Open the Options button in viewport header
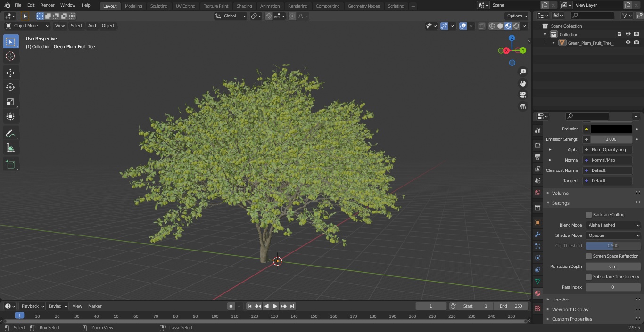Viewport: 644px width, 332px height. click(517, 16)
